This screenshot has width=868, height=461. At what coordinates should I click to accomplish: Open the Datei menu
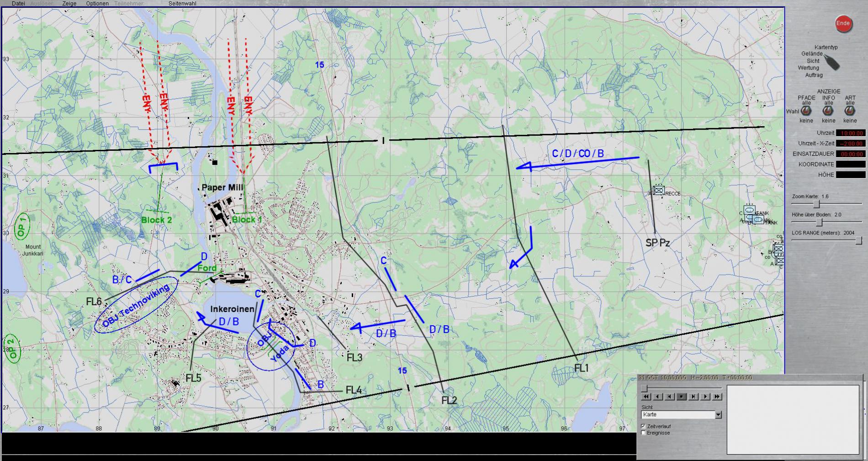(18, 4)
